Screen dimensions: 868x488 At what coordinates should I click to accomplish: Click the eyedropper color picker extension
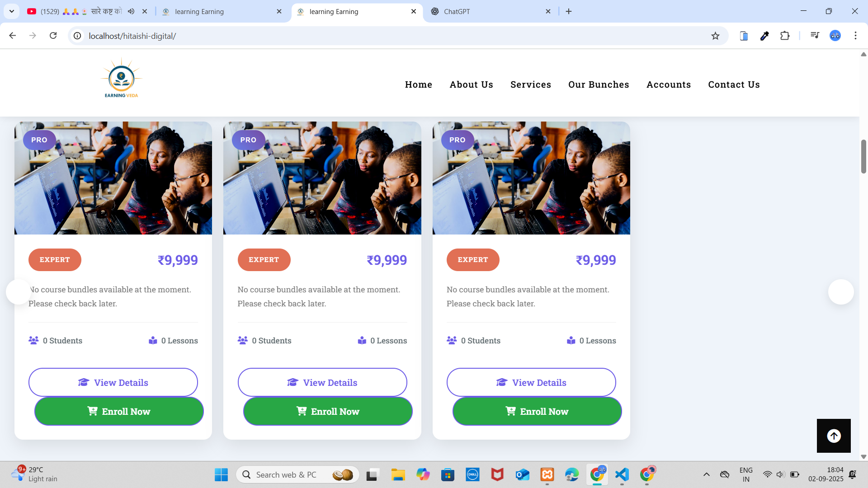(x=764, y=36)
